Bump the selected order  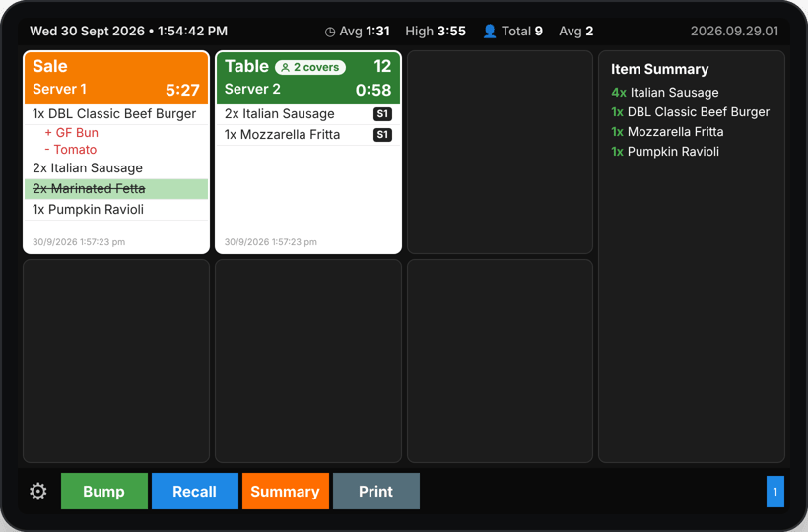(x=104, y=491)
